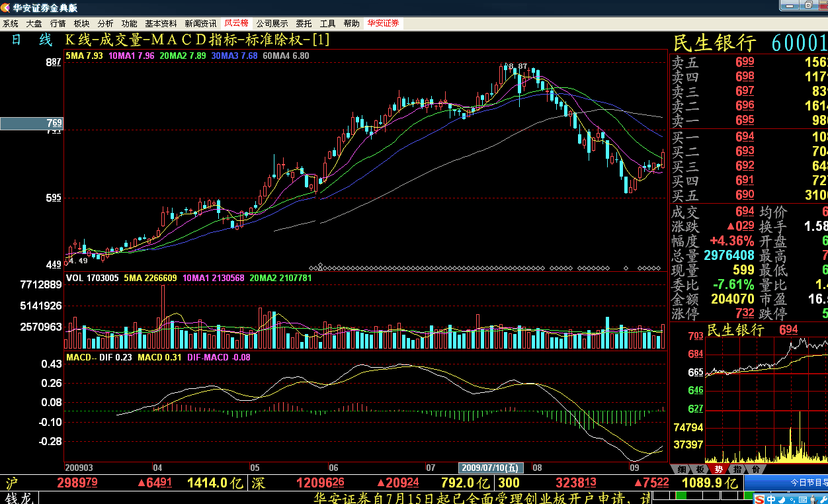This screenshot has height=504, width=828.
Task: Click the 今日节目导 blue banner button
Action: [786, 482]
